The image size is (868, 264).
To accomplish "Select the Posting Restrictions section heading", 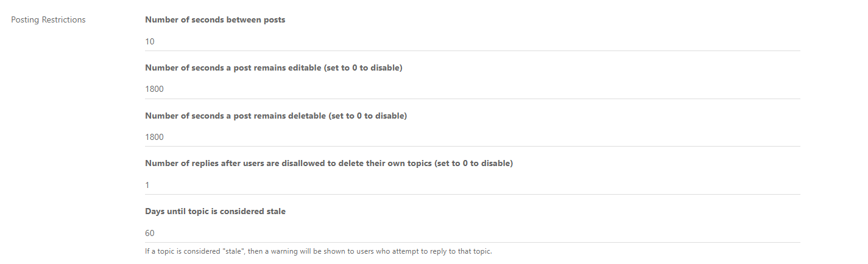I will [48, 20].
